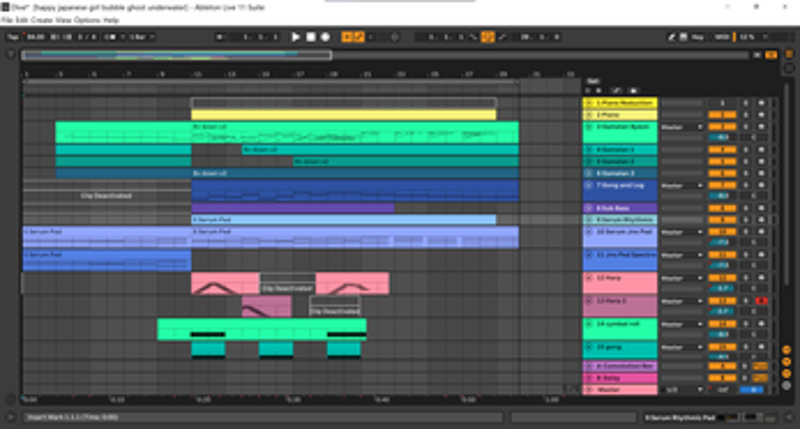Toggle the Loop switch in transport
Viewport: 800px width, 429px height.
tap(488, 37)
